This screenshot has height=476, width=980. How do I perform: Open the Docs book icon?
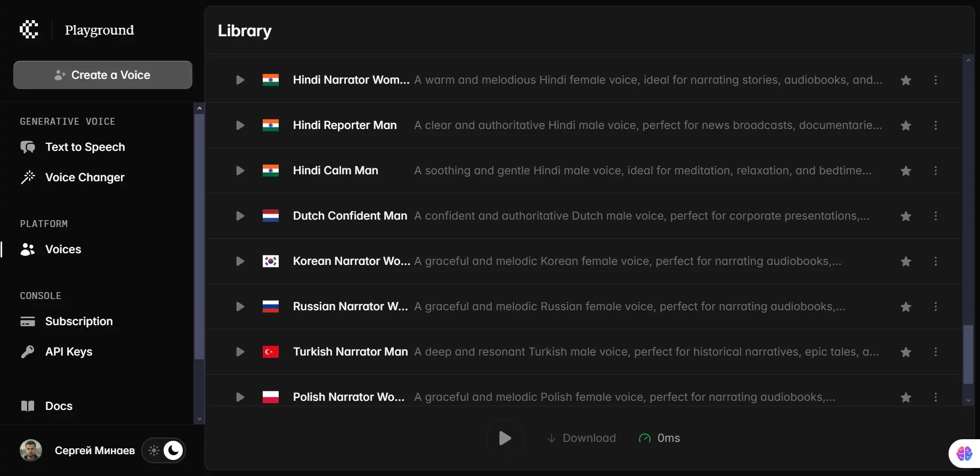(28, 406)
